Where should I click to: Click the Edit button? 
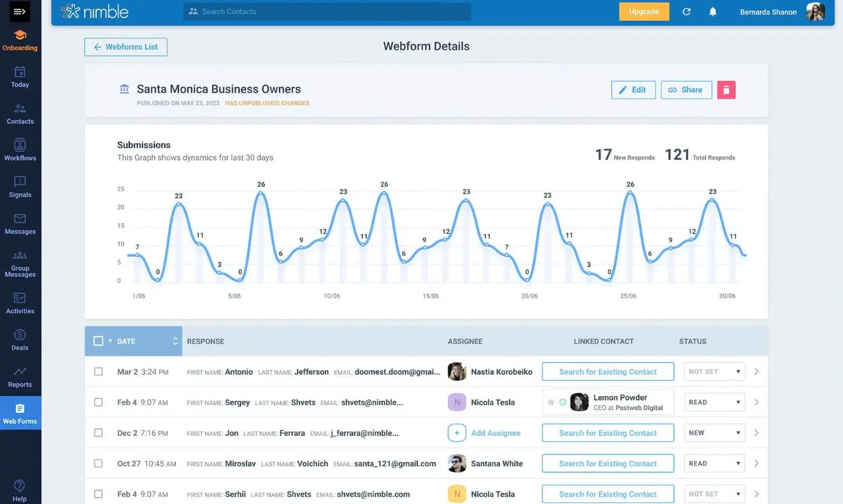tap(633, 90)
